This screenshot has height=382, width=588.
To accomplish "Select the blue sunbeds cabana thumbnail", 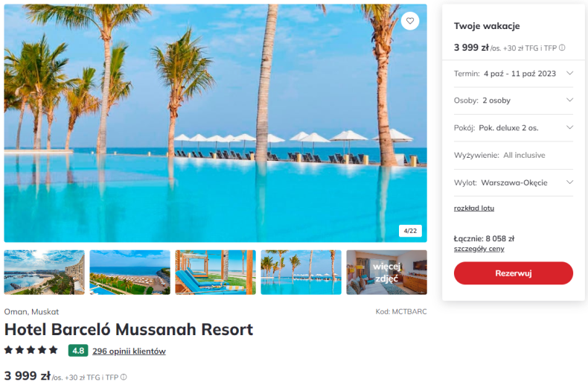I will point(215,273).
